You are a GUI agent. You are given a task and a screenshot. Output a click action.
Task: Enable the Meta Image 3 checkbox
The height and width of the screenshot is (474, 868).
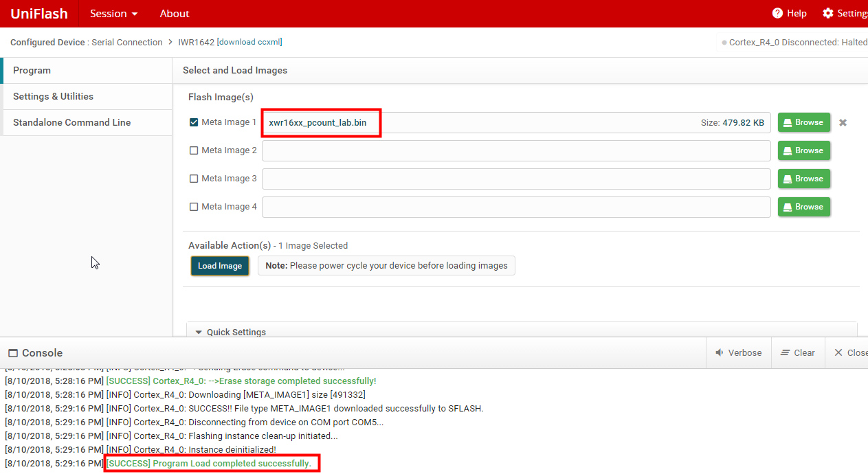(194, 179)
